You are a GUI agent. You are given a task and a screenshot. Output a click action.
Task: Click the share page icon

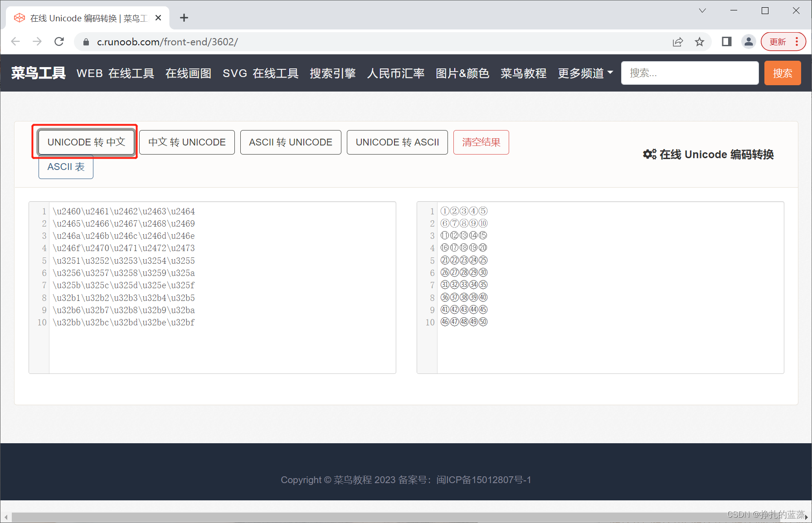click(x=678, y=42)
